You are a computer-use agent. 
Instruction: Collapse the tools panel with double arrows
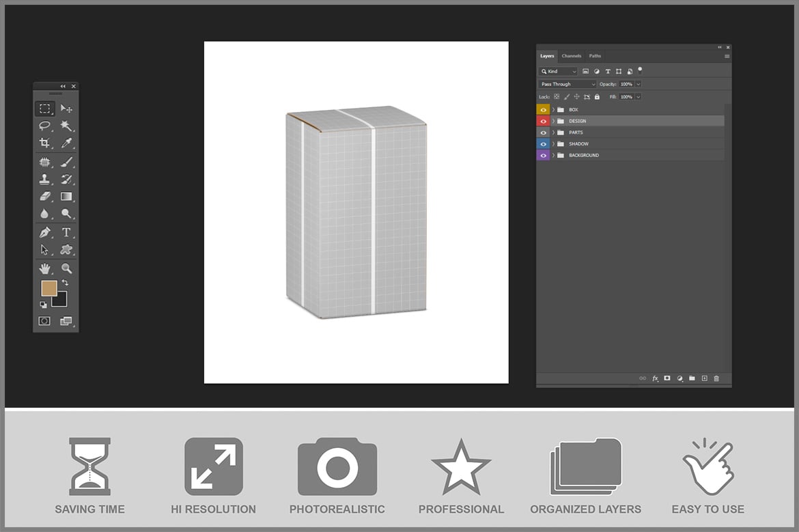point(63,86)
